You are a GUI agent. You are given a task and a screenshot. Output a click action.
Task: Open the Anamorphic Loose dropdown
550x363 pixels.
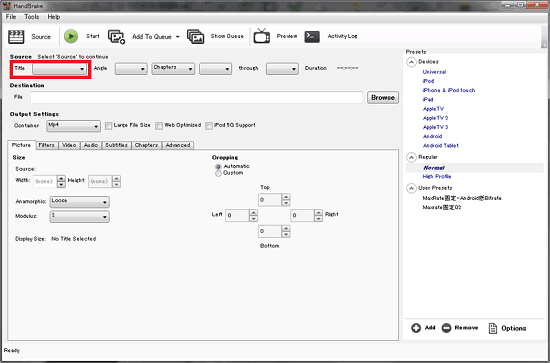click(80, 202)
